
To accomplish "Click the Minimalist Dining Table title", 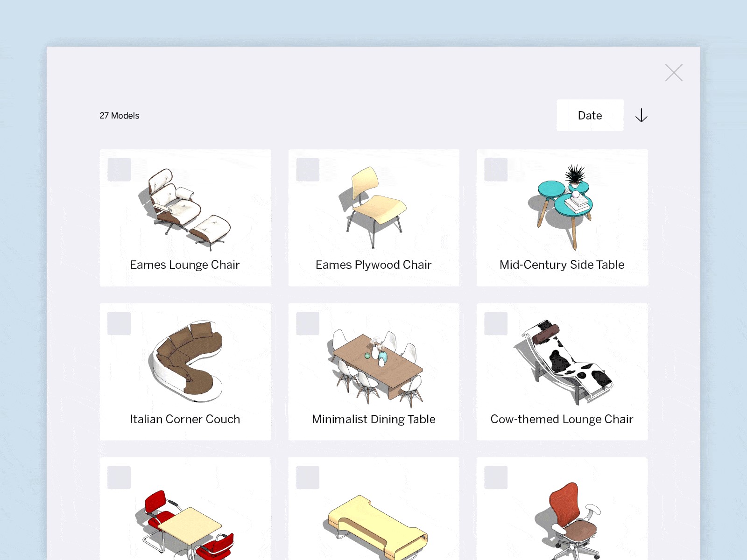I will (x=373, y=419).
